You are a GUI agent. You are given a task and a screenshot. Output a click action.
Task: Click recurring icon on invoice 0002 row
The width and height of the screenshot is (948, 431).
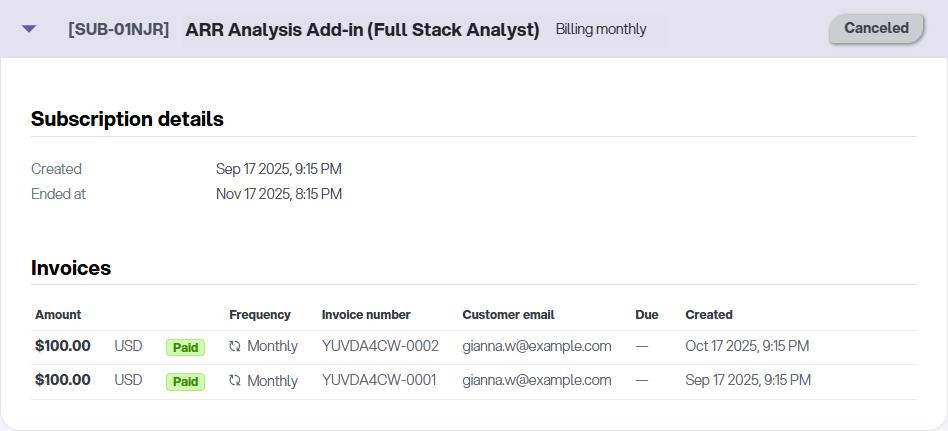(x=235, y=346)
